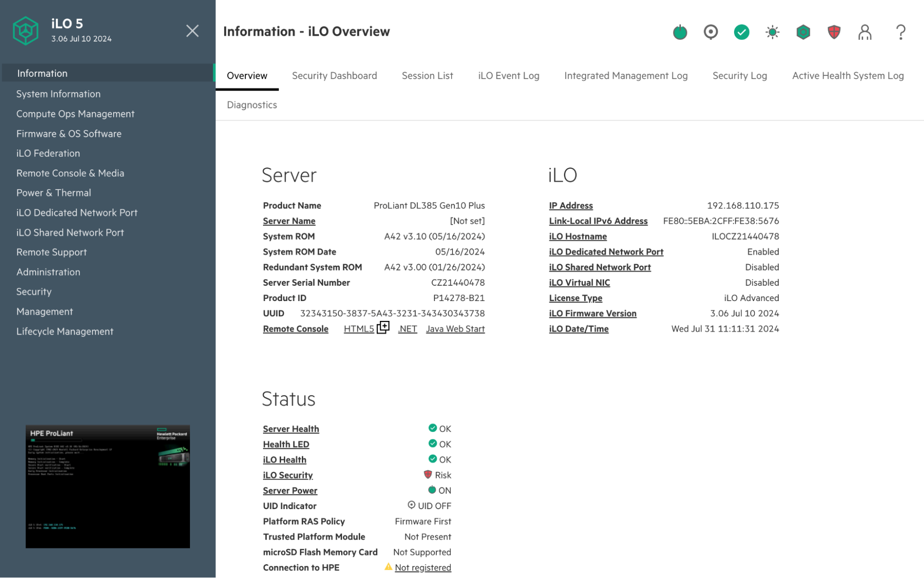Click the iLO Security status link

click(x=288, y=475)
